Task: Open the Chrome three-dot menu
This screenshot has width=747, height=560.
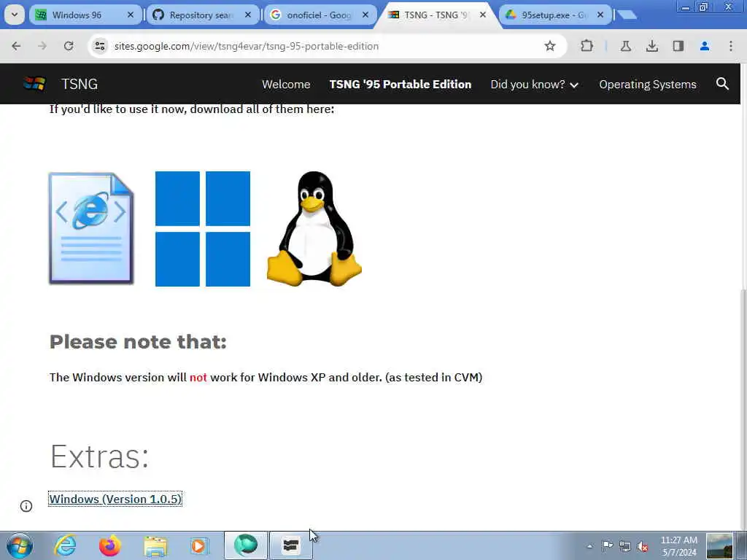Action: coord(731,46)
